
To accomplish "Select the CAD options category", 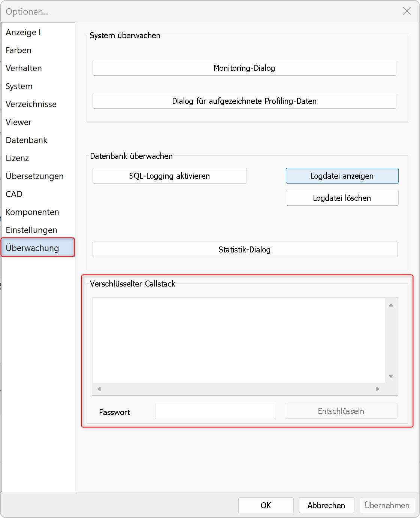I will pos(14,194).
